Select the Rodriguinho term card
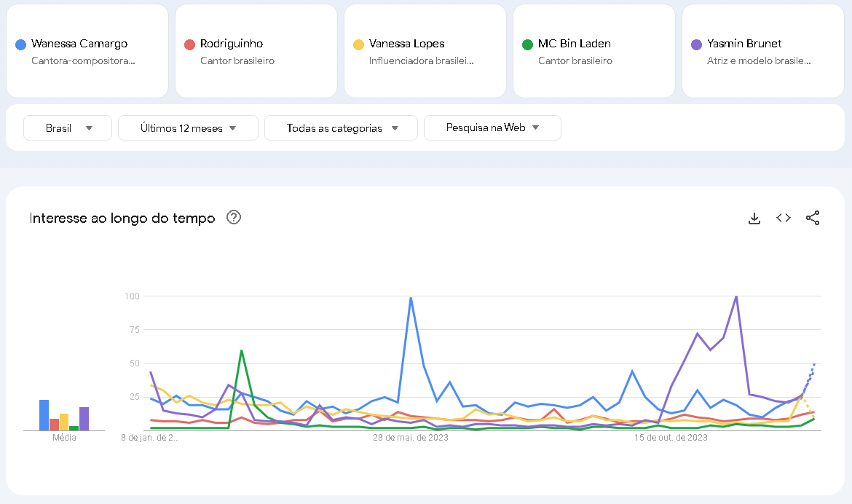The image size is (852, 504). pos(256,51)
